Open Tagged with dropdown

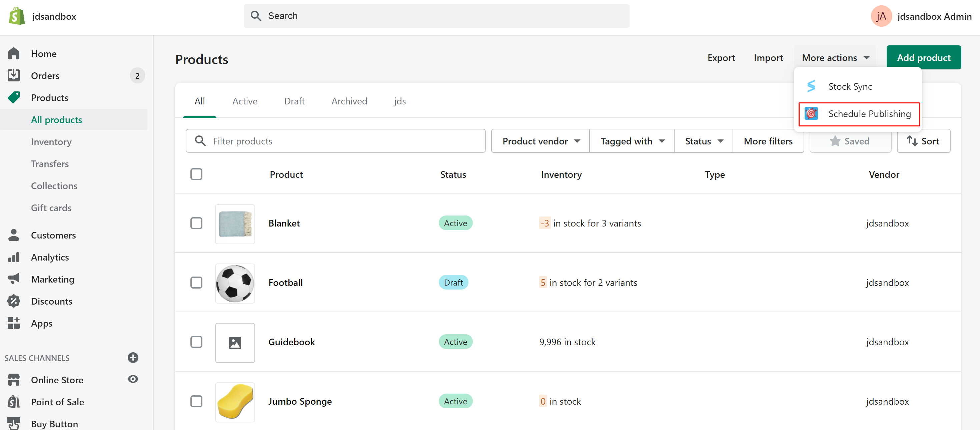(632, 141)
